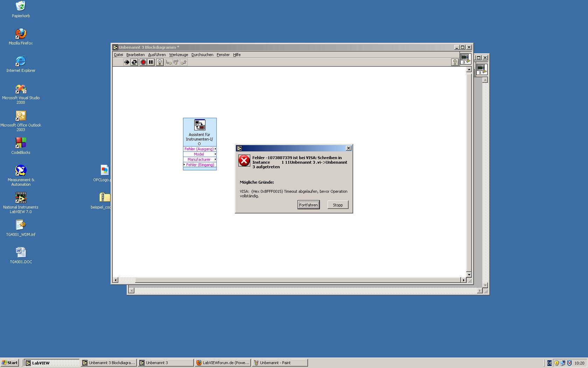The height and width of the screenshot is (368, 588).
Task: Select the Manufacturer output terminal
Action: (200, 159)
